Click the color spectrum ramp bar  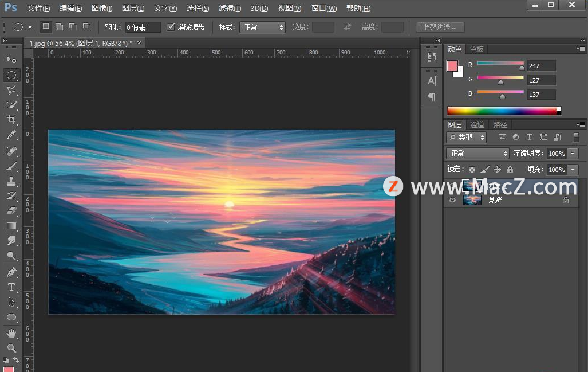[x=504, y=111]
